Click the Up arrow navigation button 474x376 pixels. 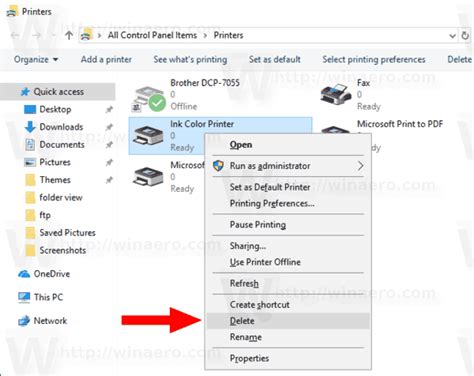point(69,35)
